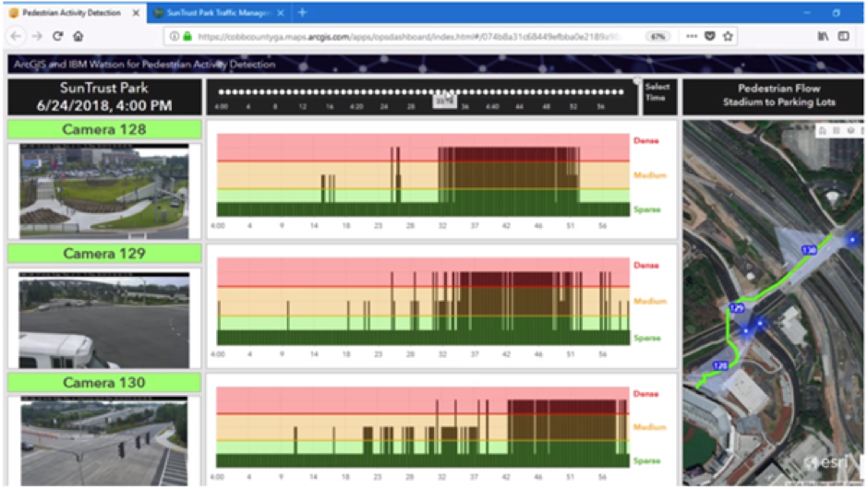The image size is (868, 489).
Task: Click the ArcGIS and IBM Watson header title
Action: (x=144, y=65)
